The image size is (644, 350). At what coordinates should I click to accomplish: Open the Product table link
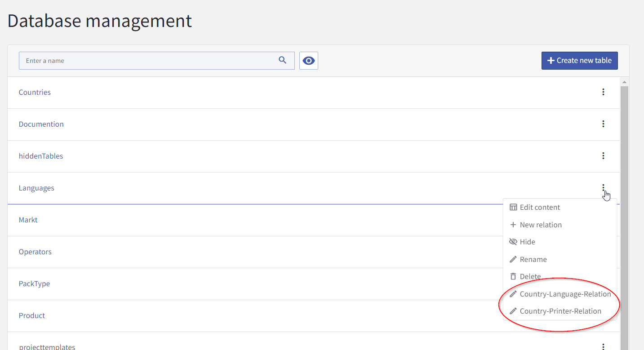(32, 316)
